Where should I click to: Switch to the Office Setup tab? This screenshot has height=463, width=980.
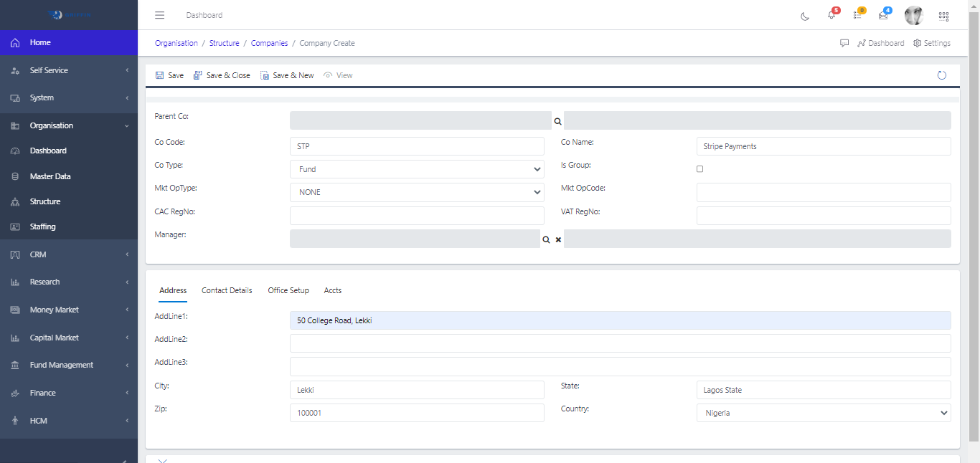click(288, 290)
